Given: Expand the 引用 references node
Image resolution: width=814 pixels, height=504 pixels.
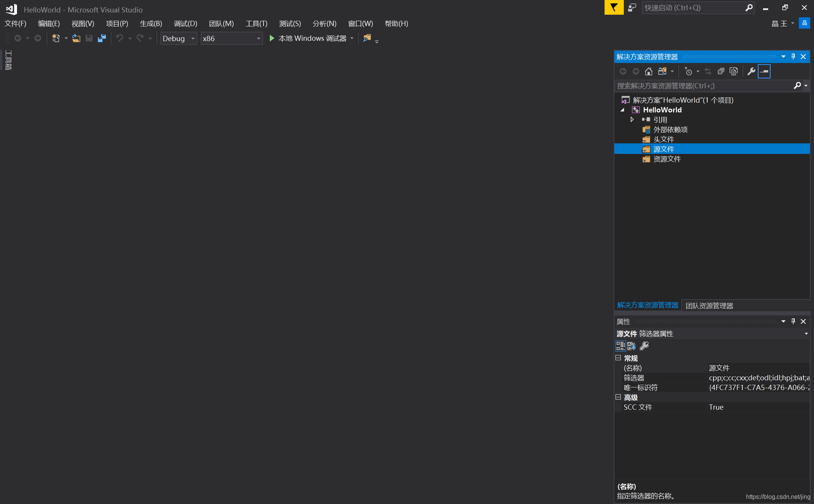Looking at the screenshot, I should [632, 120].
